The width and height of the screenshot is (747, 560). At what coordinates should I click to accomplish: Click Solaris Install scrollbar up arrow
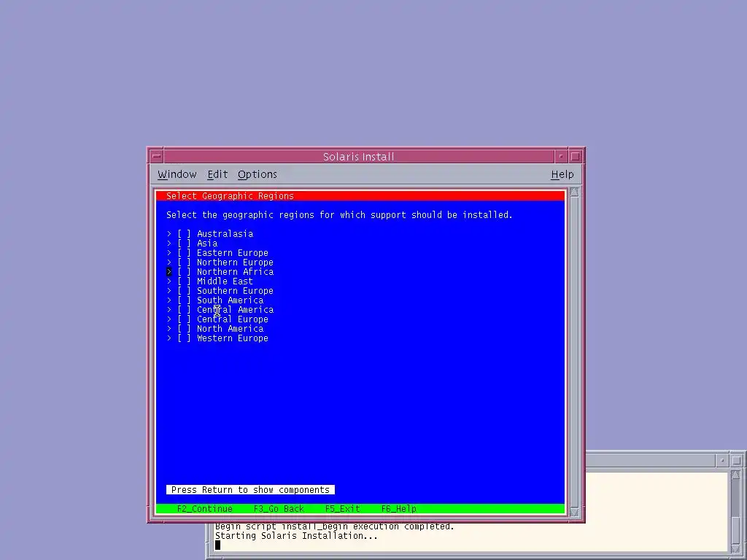[x=574, y=192]
